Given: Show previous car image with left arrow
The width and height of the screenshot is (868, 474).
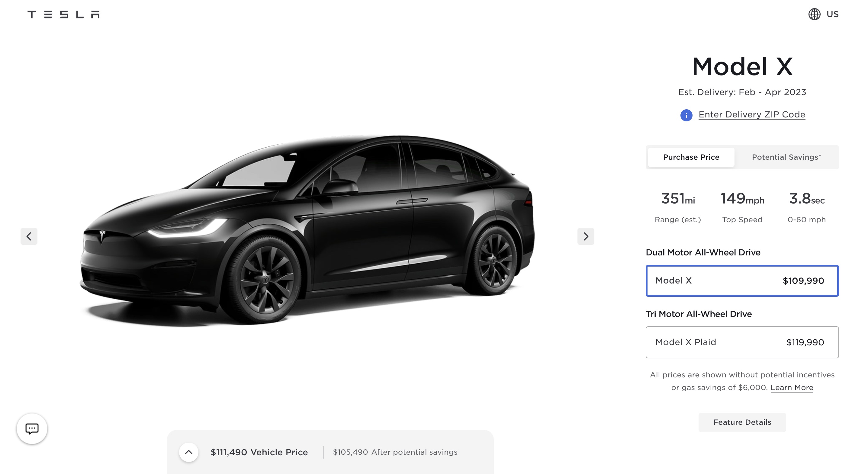Looking at the screenshot, I should 29,236.
